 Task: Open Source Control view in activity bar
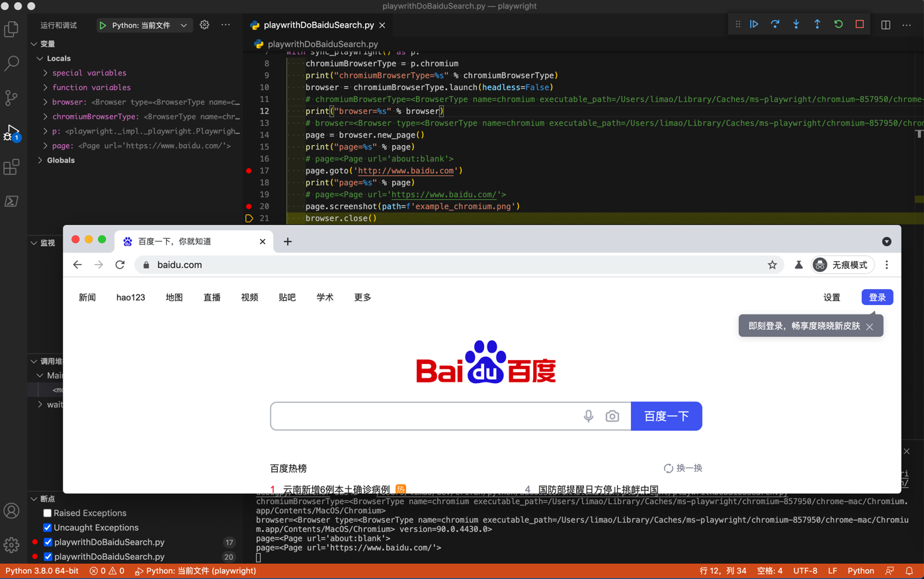(x=11, y=98)
